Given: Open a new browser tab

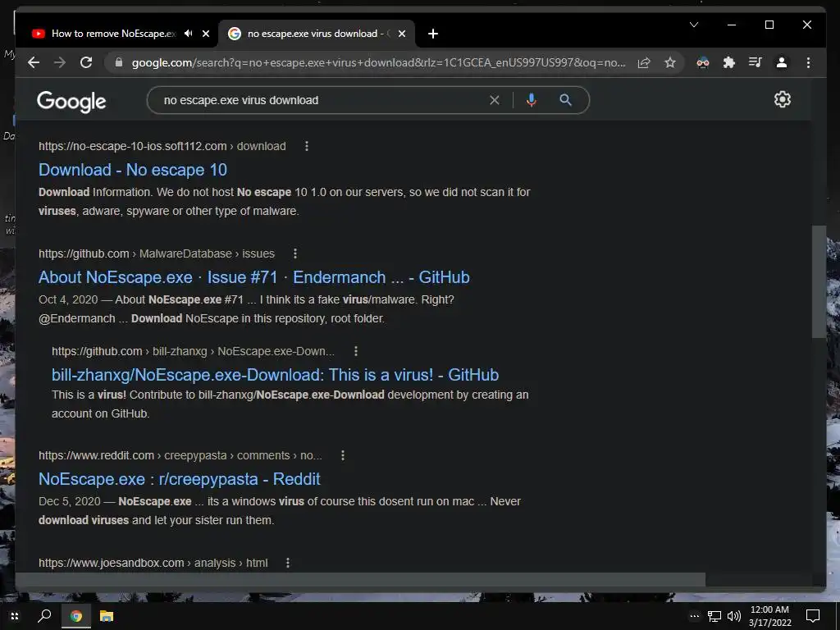Looking at the screenshot, I should tap(433, 34).
